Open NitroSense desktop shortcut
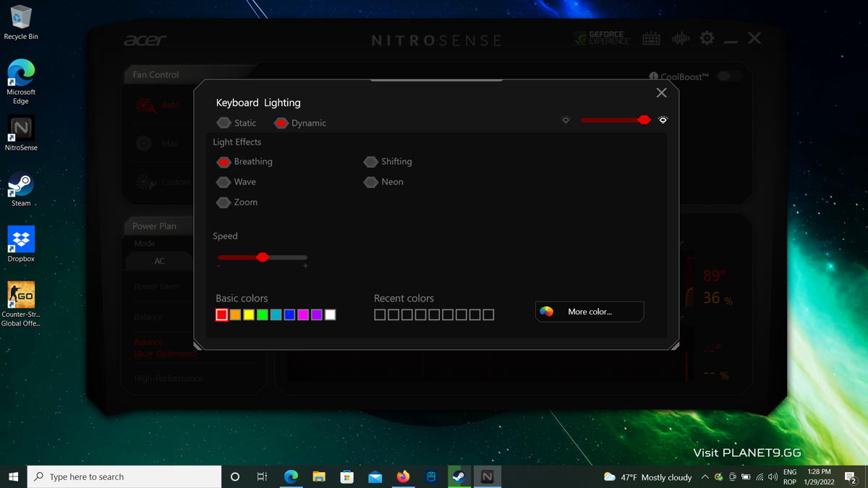The height and width of the screenshot is (488, 868). click(21, 133)
